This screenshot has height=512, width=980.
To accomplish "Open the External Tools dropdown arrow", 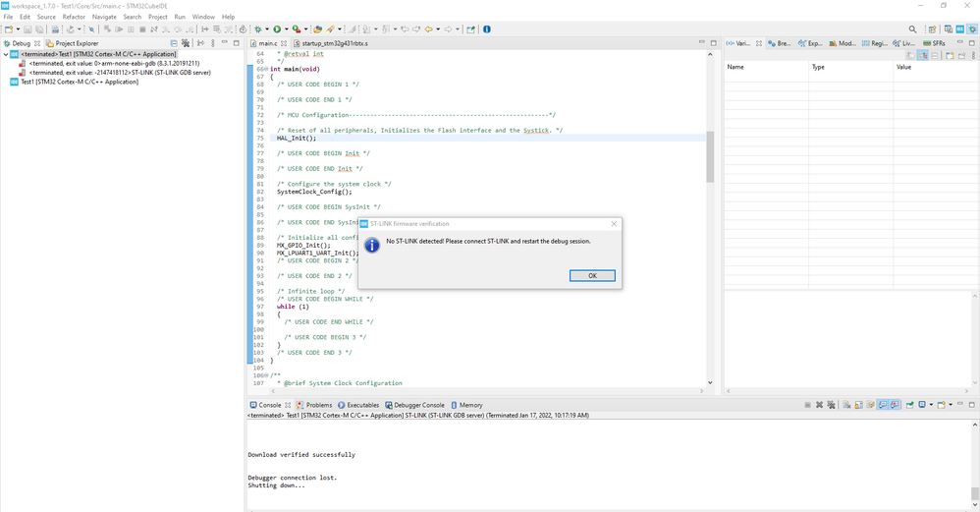I will tap(305, 29).
